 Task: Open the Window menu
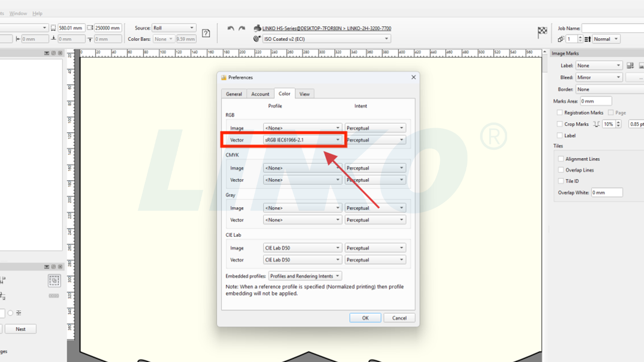point(19,13)
